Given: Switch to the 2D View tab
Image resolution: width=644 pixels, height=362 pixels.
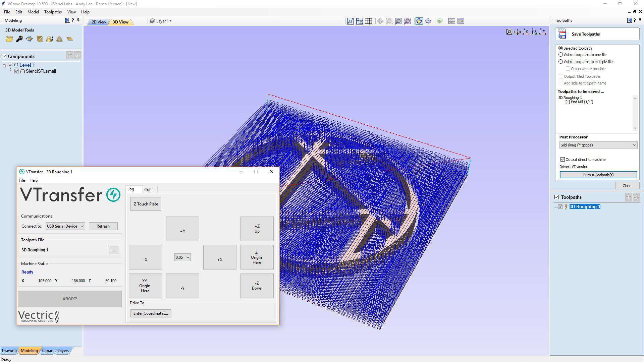Looking at the screenshot, I should click(x=99, y=22).
